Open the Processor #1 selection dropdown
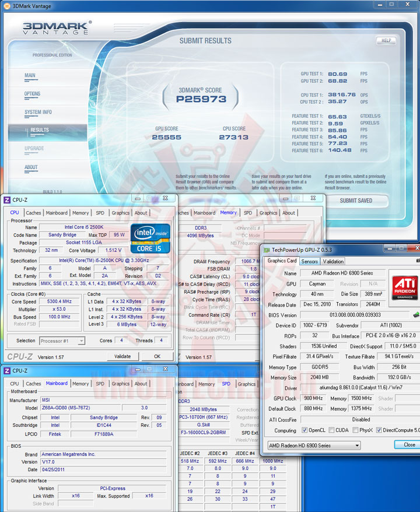 click(x=62, y=341)
